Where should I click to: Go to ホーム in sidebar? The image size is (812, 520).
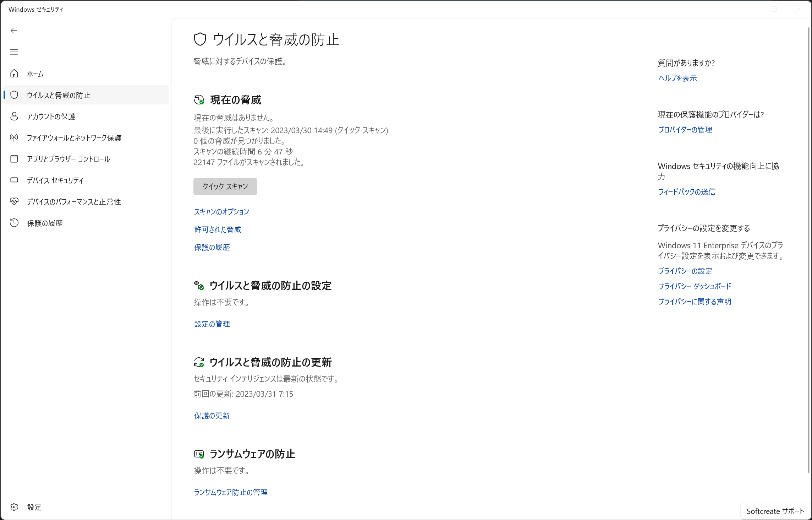[86, 74]
